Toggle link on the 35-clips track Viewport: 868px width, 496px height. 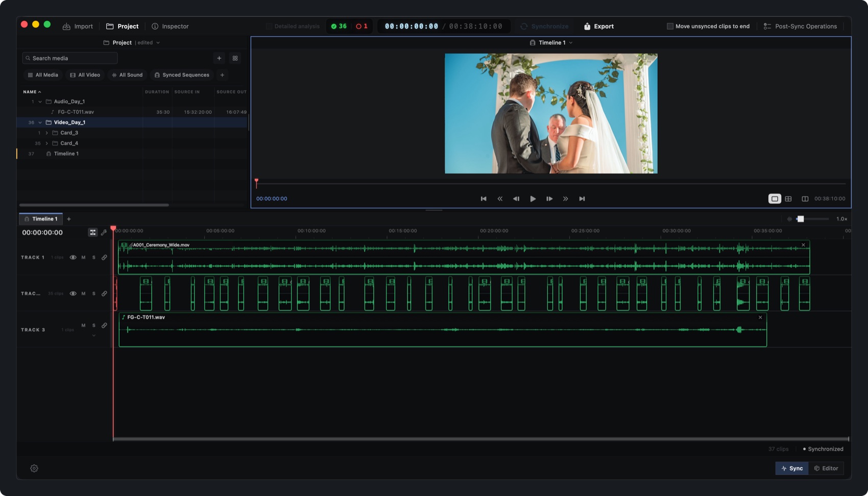[104, 294]
